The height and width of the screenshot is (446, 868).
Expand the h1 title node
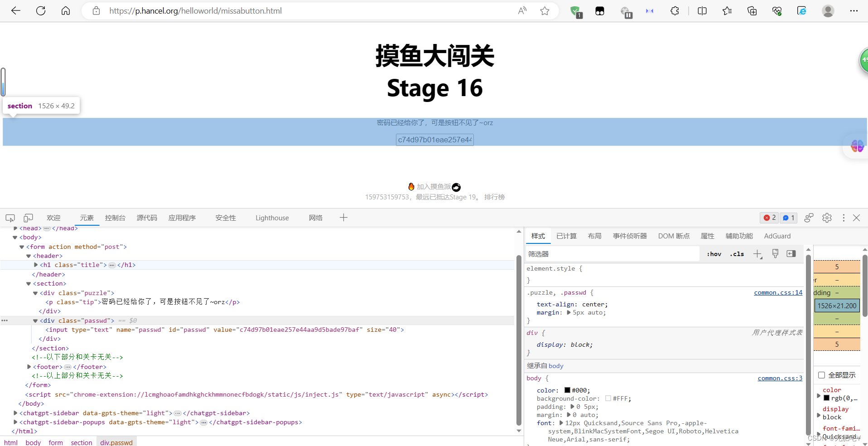pos(36,265)
